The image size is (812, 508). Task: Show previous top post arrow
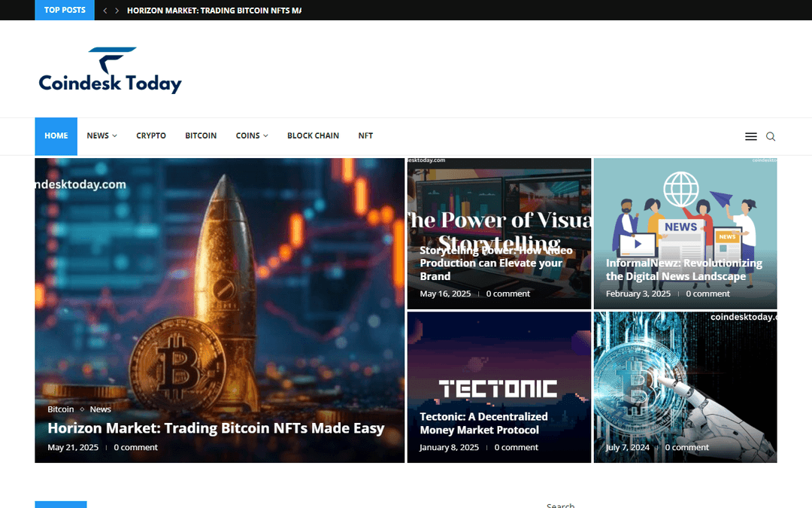(105, 11)
